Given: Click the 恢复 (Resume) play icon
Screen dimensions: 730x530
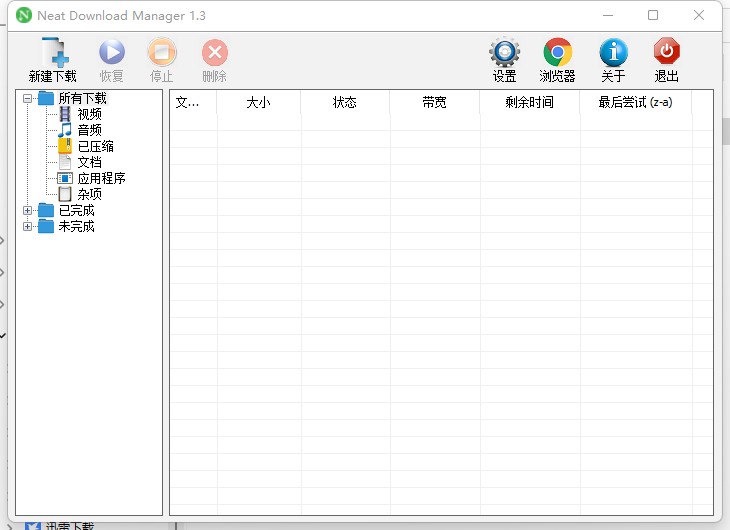Looking at the screenshot, I should [x=112, y=52].
